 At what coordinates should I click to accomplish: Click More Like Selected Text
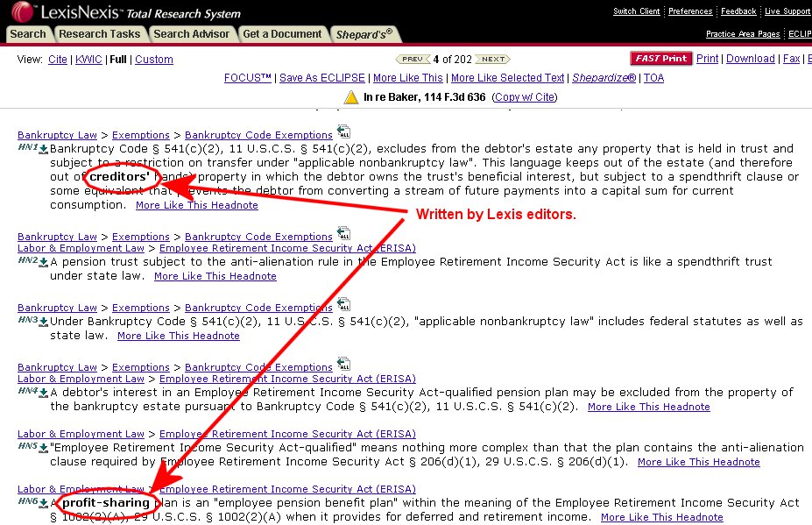[507, 78]
